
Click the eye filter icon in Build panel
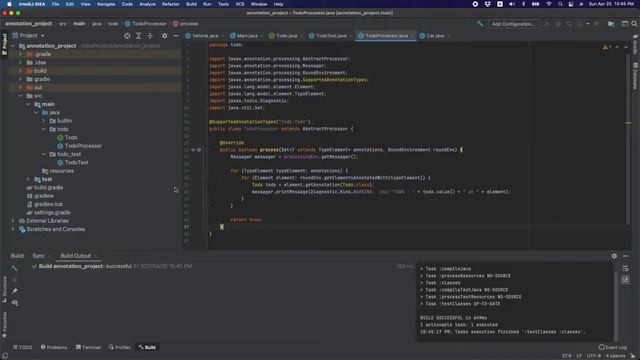click(x=15, y=303)
